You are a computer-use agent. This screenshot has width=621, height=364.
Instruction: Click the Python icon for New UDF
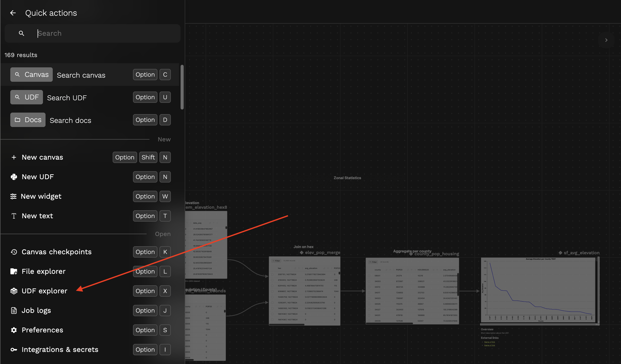(x=14, y=177)
